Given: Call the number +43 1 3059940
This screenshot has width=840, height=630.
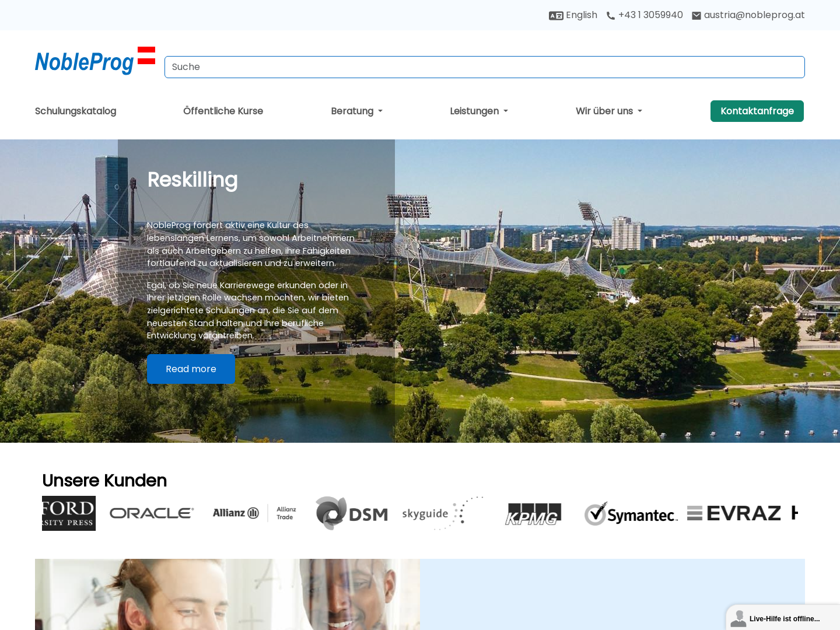Looking at the screenshot, I should tap(650, 15).
